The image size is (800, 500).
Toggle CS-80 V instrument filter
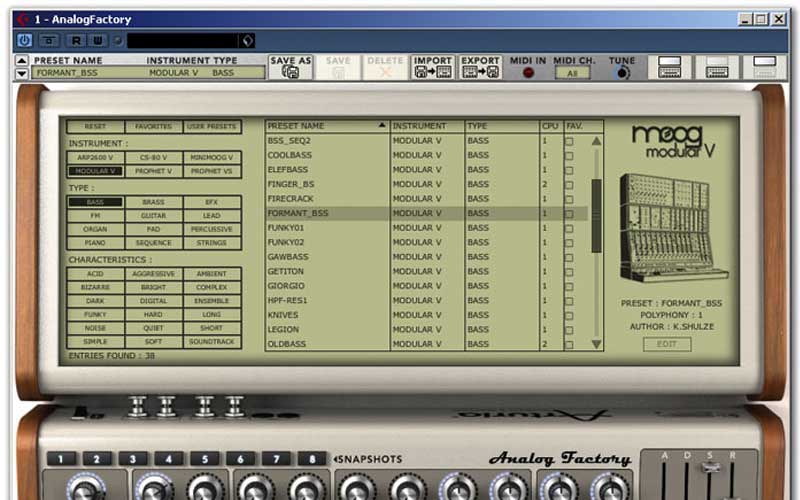click(154, 157)
